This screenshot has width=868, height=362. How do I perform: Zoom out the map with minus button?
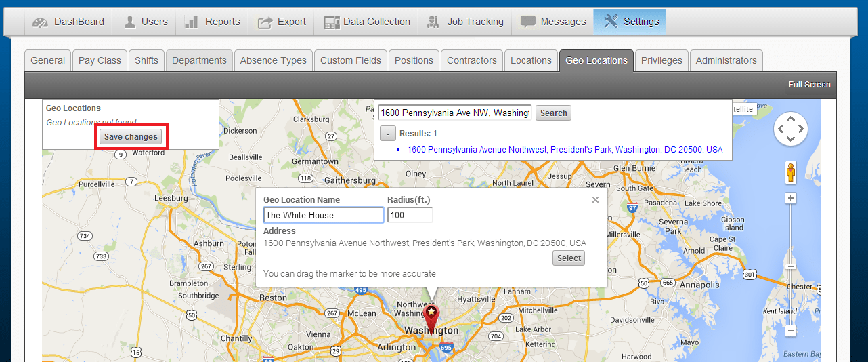pos(790,331)
